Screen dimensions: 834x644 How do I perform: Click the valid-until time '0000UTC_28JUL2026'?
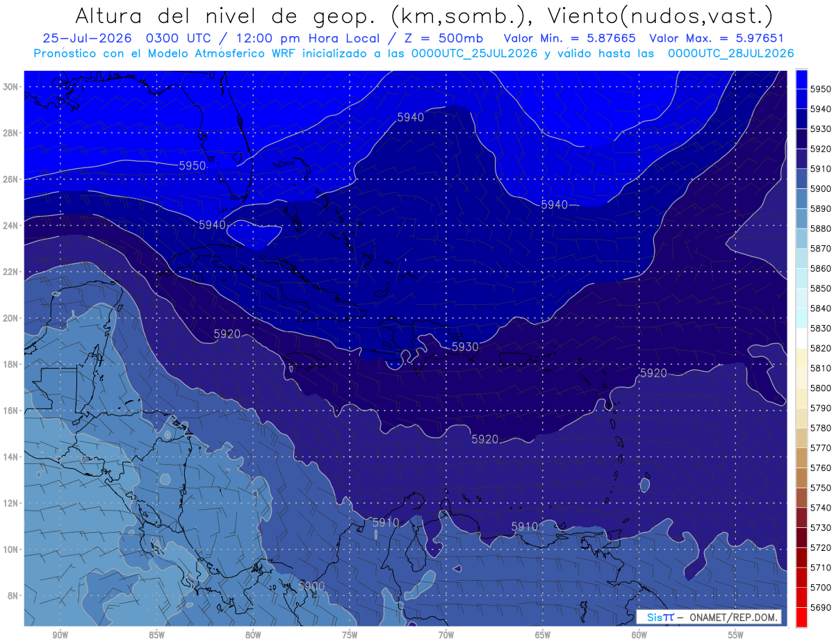click(x=730, y=53)
